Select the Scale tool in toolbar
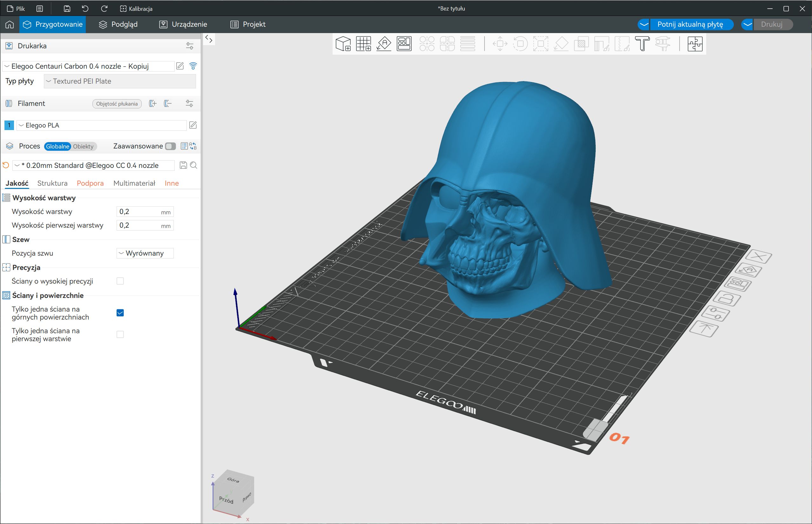The width and height of the screenshot is (812, 524). pyautogui.click(x=541, y=44)
